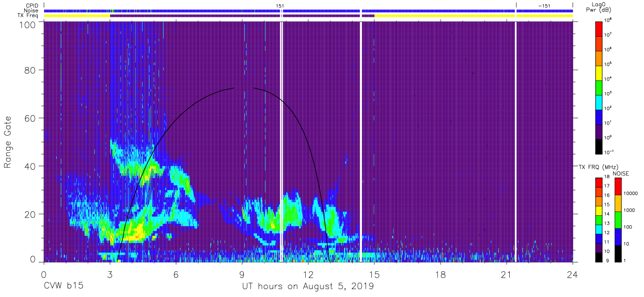Viewport: 644px width, 297px height.
Task: Select the CPID value '151' above the plot
Action: [280, 5]
